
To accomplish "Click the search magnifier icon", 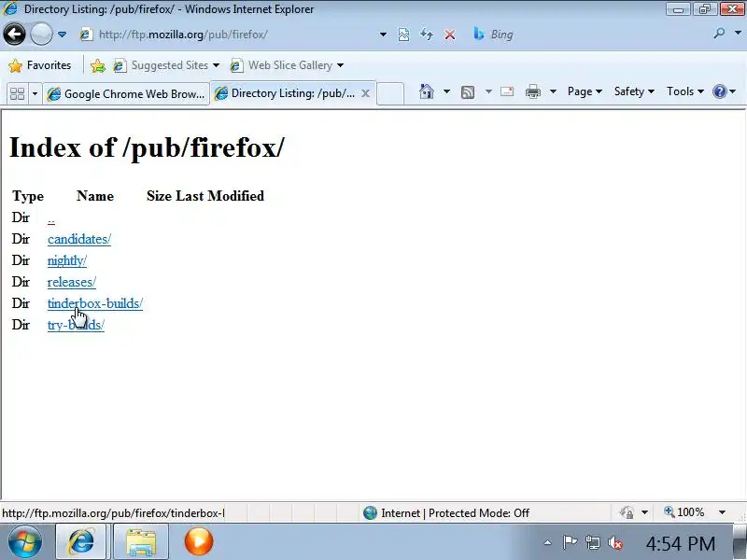I will pyautogui.click(x=719, y=34).
